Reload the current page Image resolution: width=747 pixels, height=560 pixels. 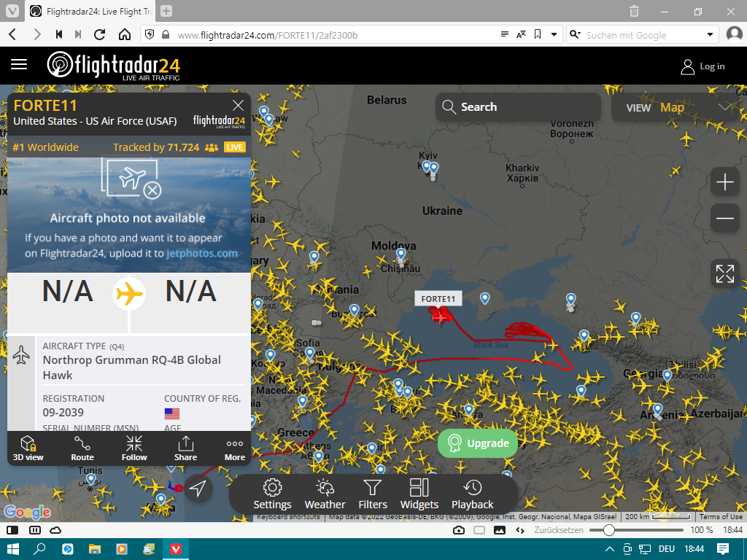point(99,35)
